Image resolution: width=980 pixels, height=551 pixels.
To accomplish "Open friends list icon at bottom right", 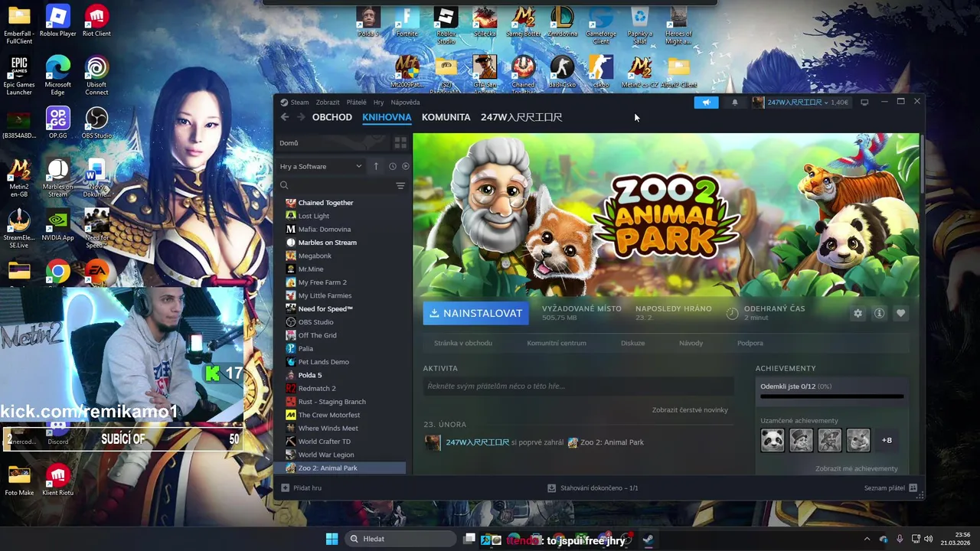I will 913,487.
